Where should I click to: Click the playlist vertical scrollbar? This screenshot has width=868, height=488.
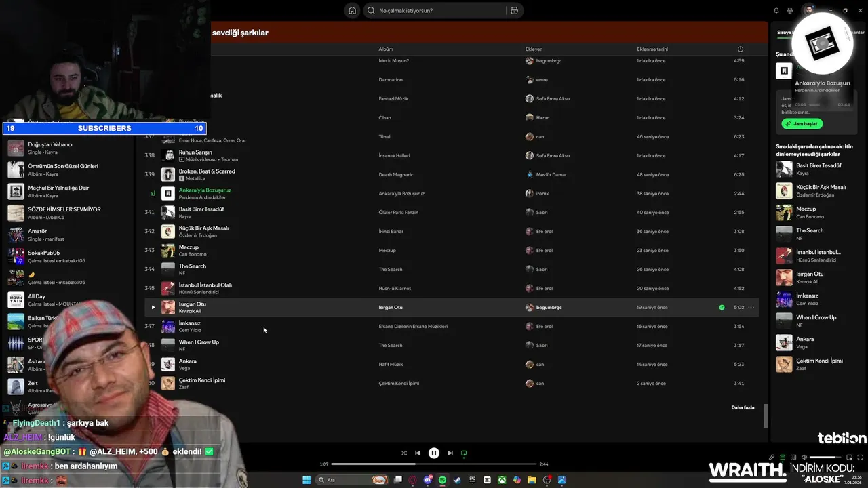[765, 415]
